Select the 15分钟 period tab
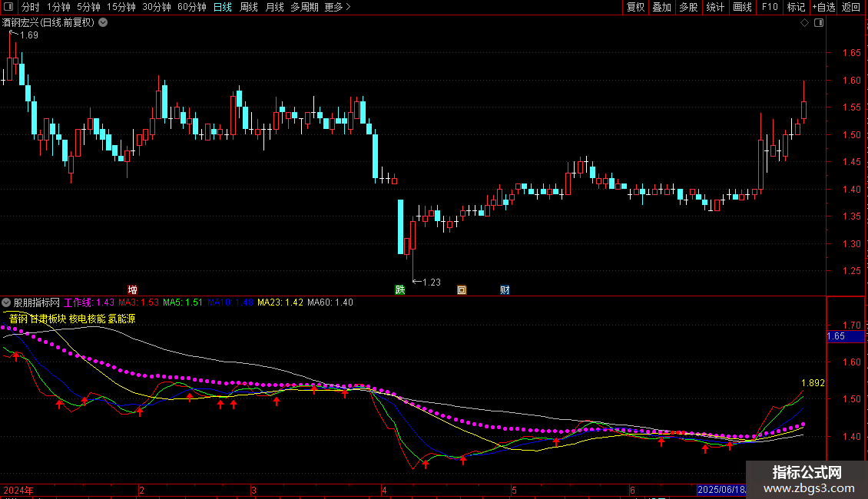This screenshot has height=499, width=868. [121, 7]
